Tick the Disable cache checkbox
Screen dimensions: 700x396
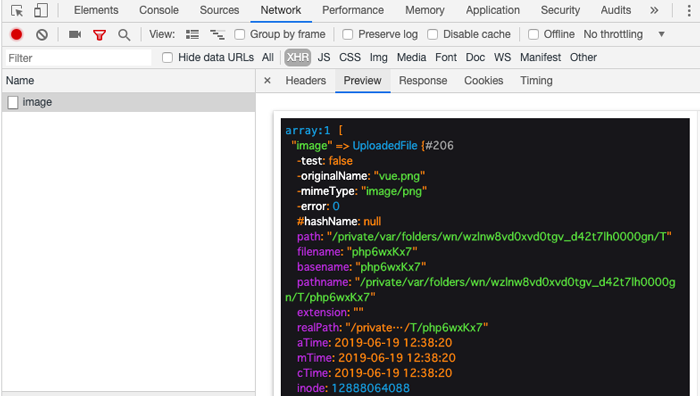433,34
